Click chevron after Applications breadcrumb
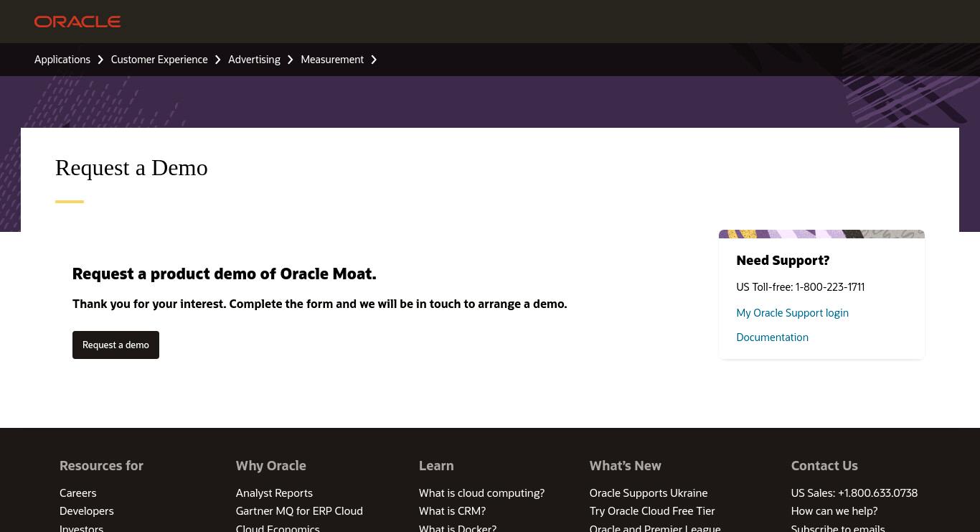The image size is (980, 532). click(100, 60)
